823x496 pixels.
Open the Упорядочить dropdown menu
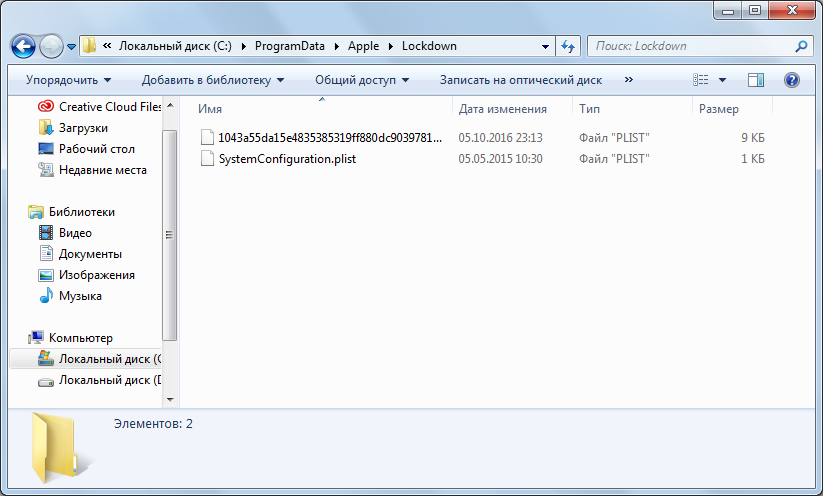pos(68,80)
